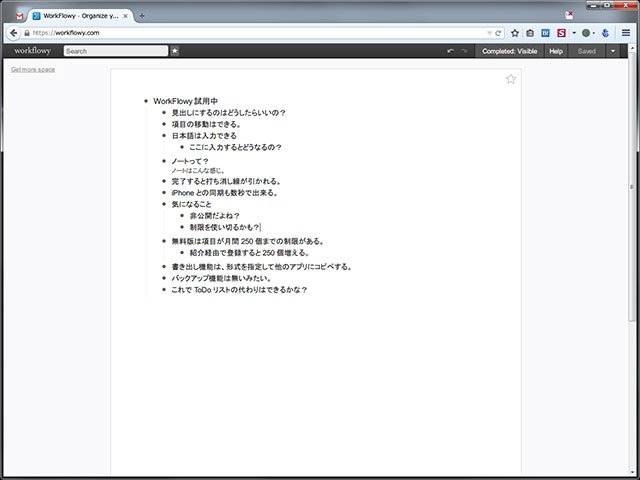Click the padlock site security icon
Image resolution: width=640 pixels, height=480 pixels.
(27, 33)
